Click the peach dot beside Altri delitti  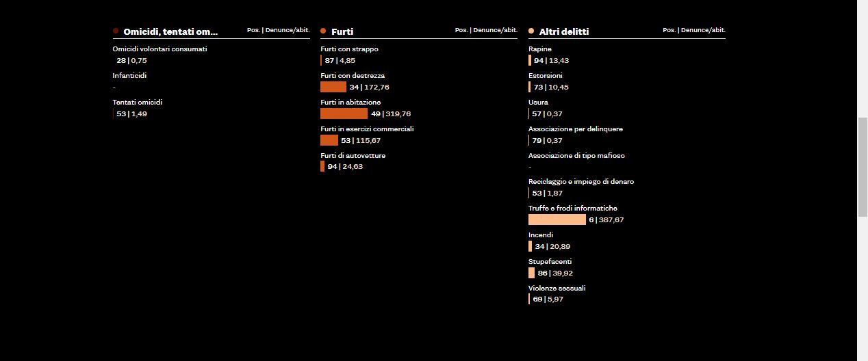(x=531, y=31)
